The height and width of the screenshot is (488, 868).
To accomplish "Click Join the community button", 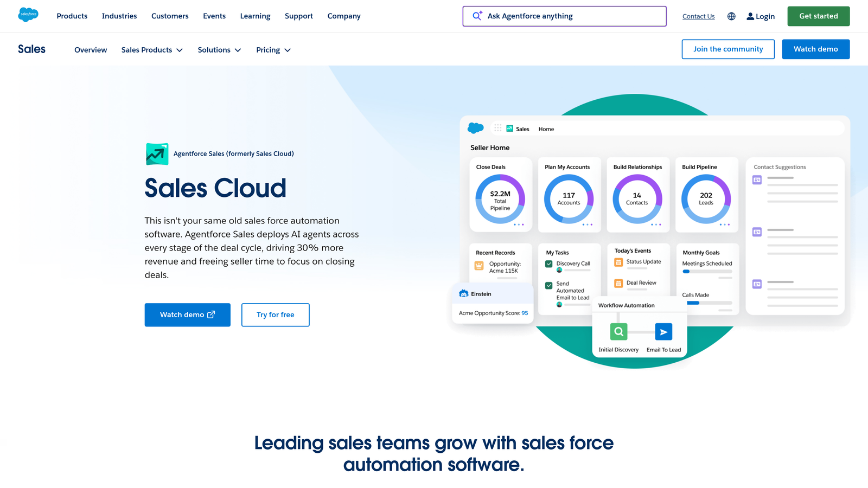I will pos(728,49).
